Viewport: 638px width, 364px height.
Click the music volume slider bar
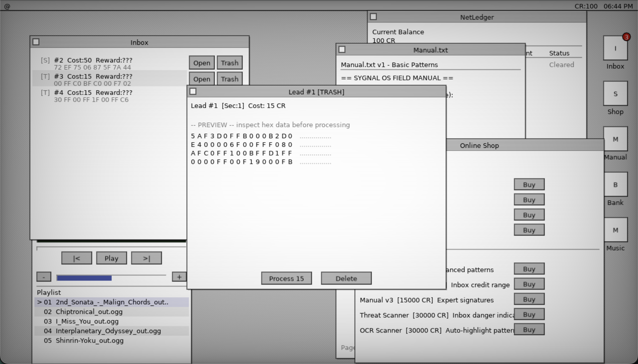click(x=111, y=278)
